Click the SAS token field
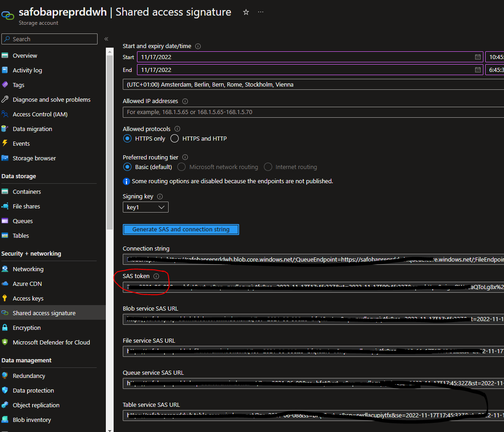 coord(313,287)
